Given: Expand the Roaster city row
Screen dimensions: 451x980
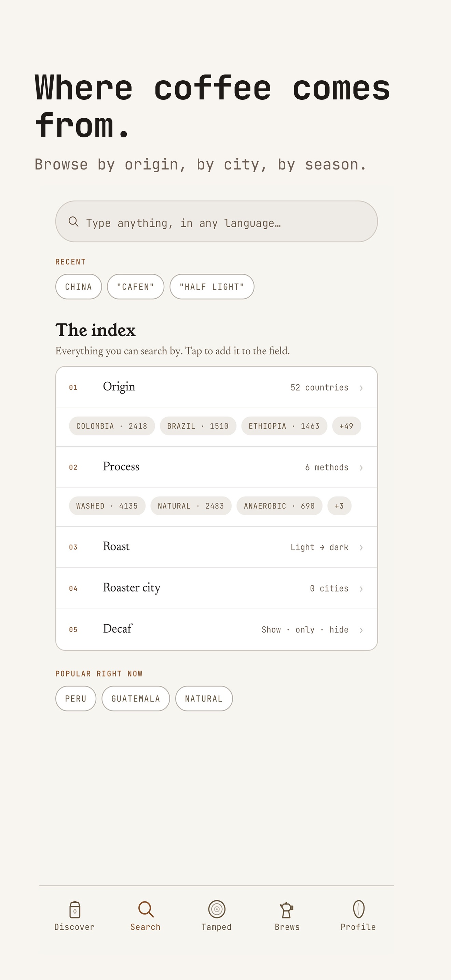Looking at the screenshot, I should 216,588.
